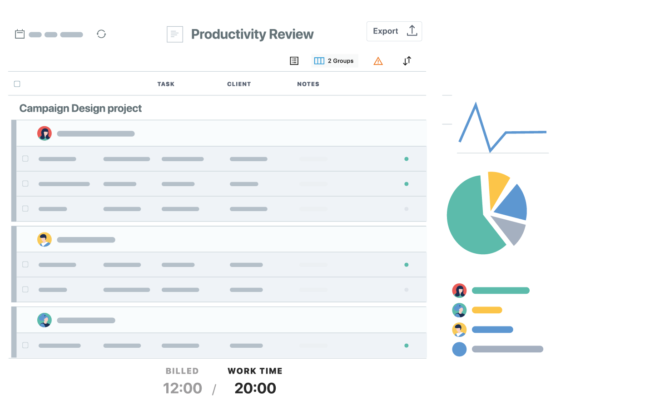Screen dimensions: 660x400
Task: Check the first row under the red-haired user
Action: coord(25,159)
